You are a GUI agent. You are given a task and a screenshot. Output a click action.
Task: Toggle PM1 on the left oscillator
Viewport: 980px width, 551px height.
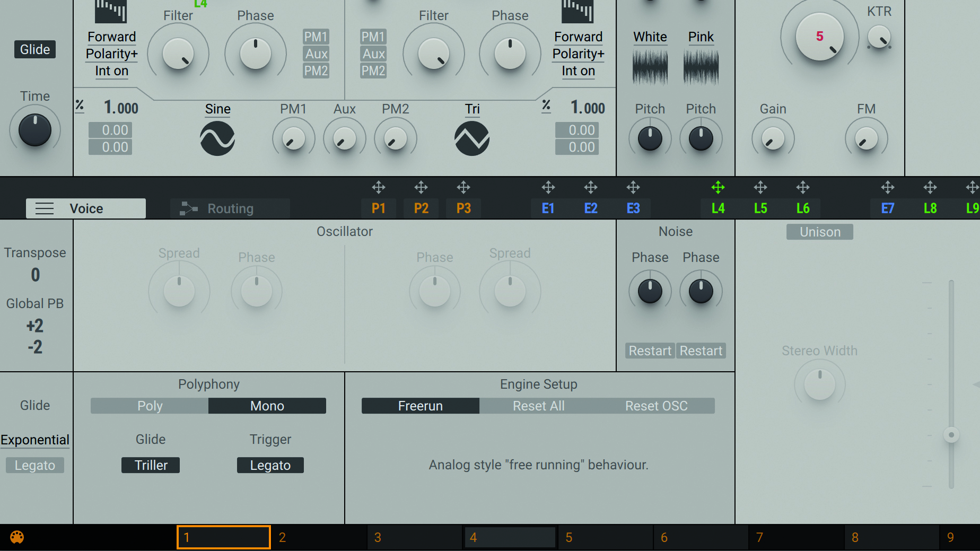(316, 37)
